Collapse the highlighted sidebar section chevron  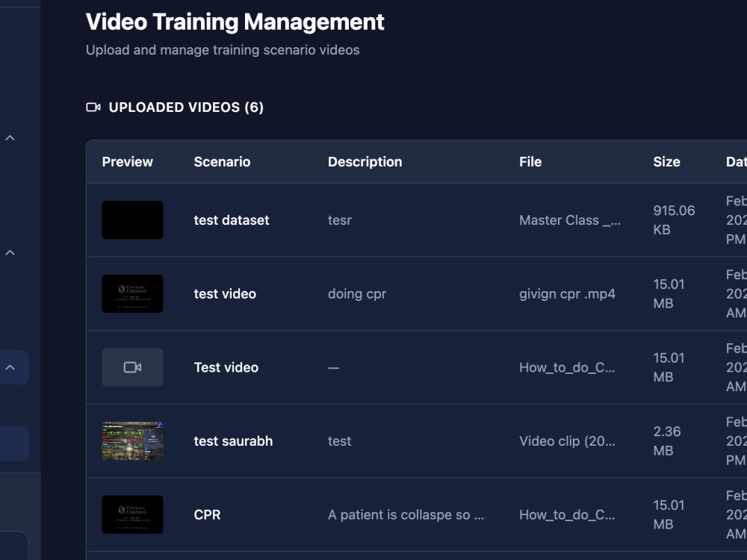10,367
